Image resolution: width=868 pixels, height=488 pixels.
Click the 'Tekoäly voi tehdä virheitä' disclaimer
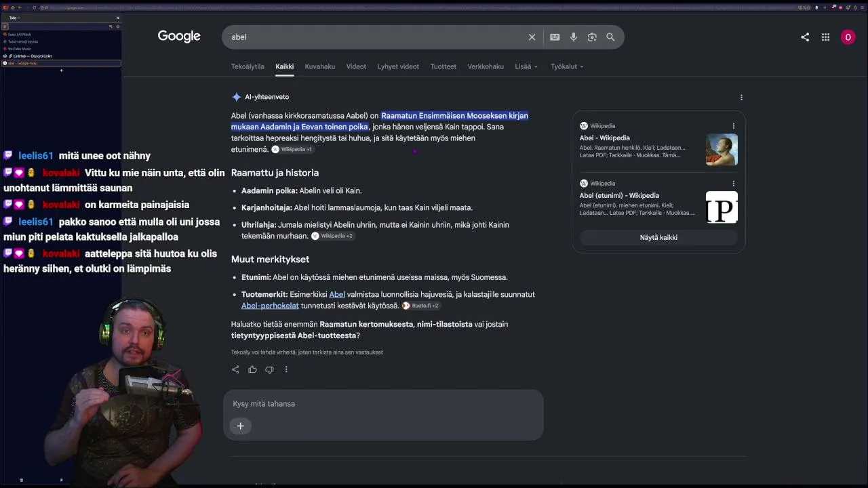tap(307, 352)
